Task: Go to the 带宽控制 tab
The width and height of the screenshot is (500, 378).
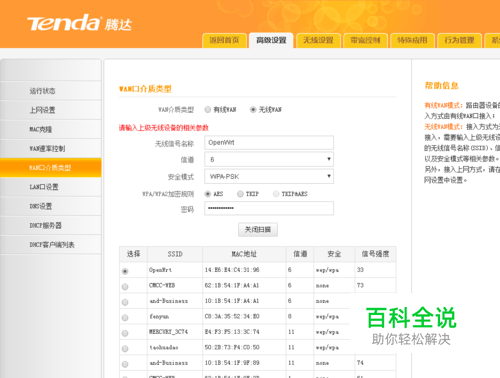Action: pyautogui.click(x=365, y=40)
